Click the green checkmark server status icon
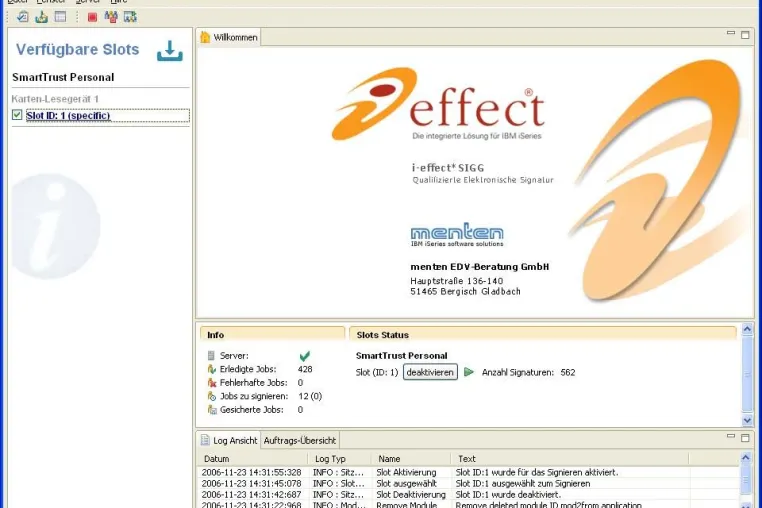This screenshot has height=508, width=762. point(305,356)
